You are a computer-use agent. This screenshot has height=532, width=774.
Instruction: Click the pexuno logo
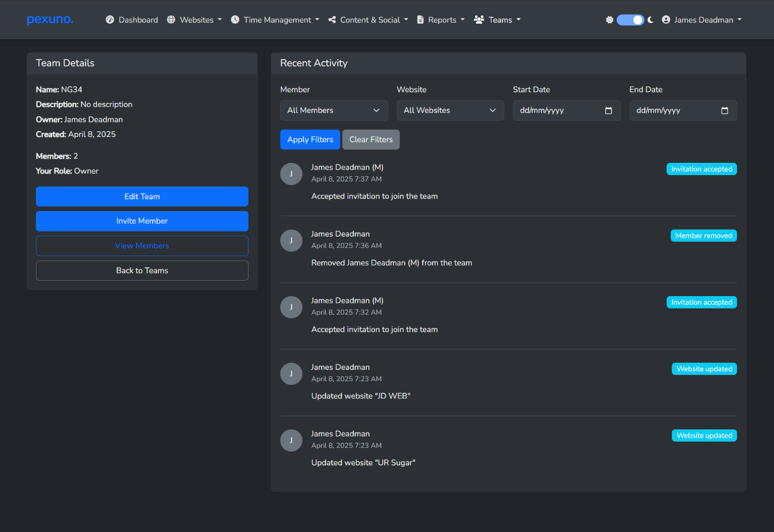pos(50,20)
